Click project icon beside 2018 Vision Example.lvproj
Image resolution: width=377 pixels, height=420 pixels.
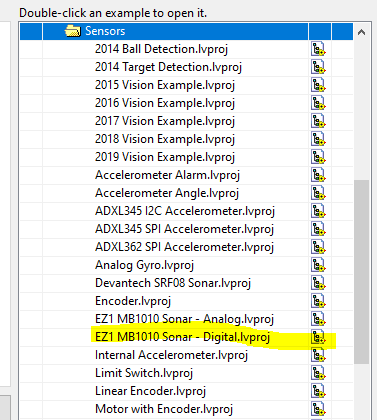tap(318, 139)
